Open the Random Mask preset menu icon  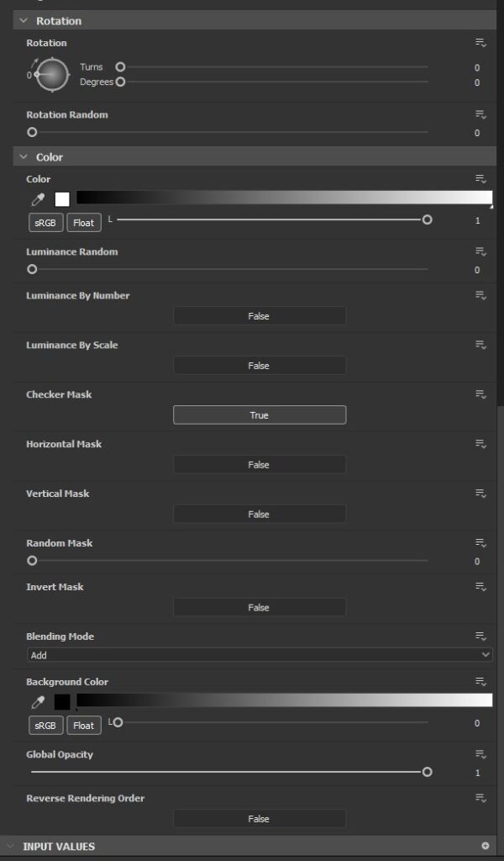481,543
